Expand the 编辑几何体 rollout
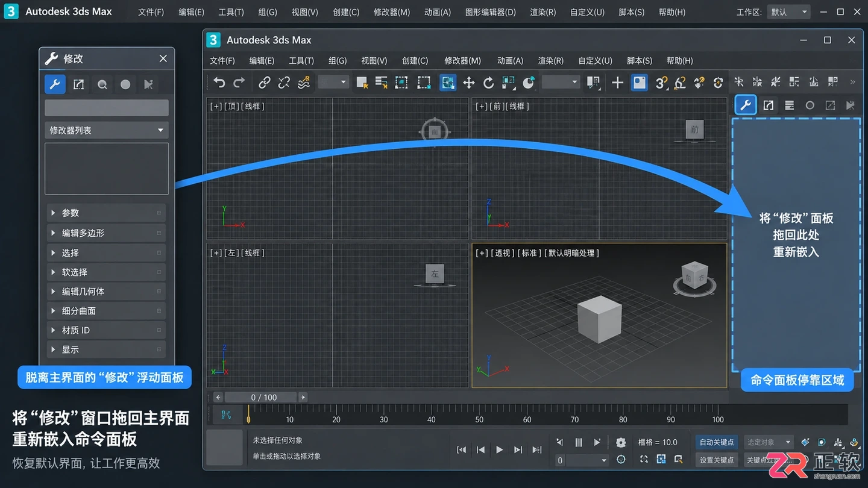 click(x=106, y=291)
